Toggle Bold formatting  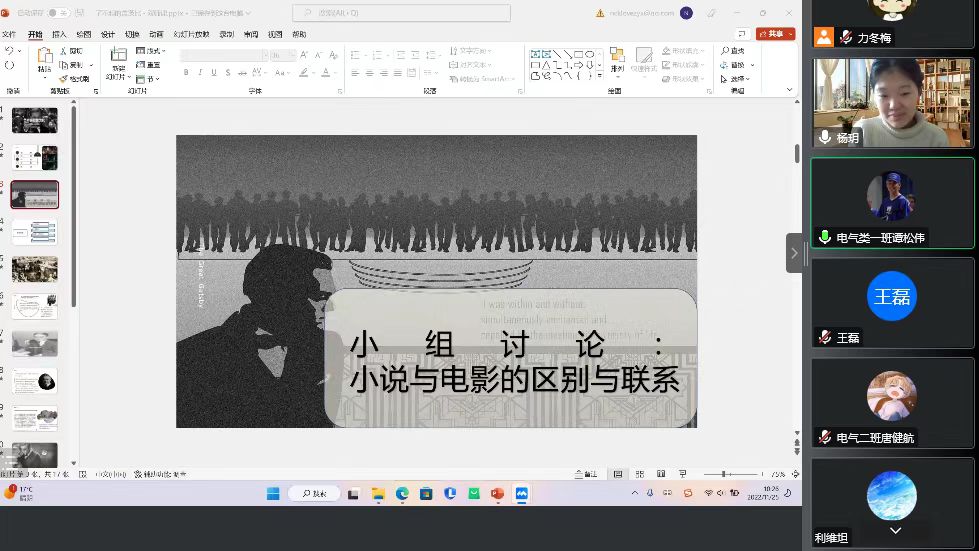[186, 73]
